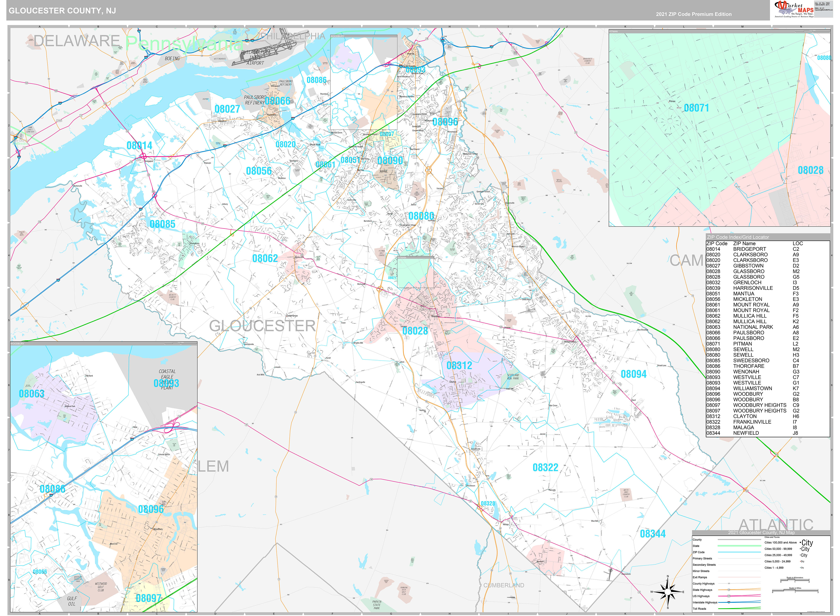This screenshot has width=840, height=616.
Task: Select the 08094 WILLIAMSTOWN index row
Action: pos(768,389)
